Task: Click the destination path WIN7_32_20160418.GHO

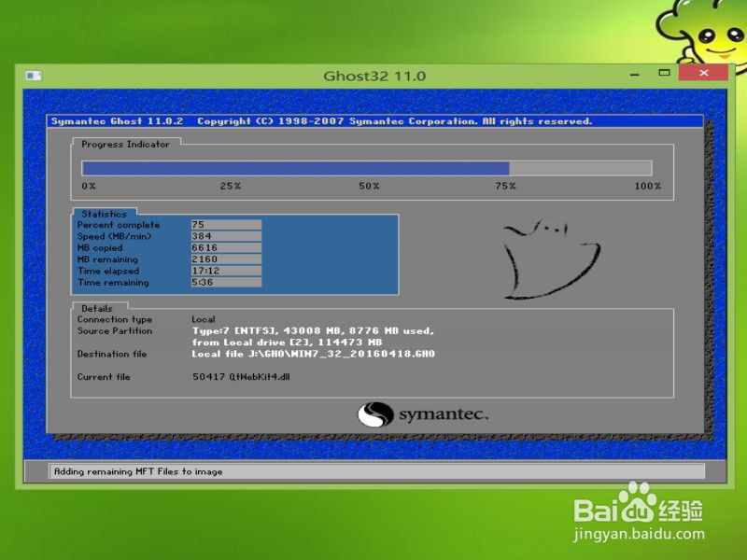Action: point(313,354)
